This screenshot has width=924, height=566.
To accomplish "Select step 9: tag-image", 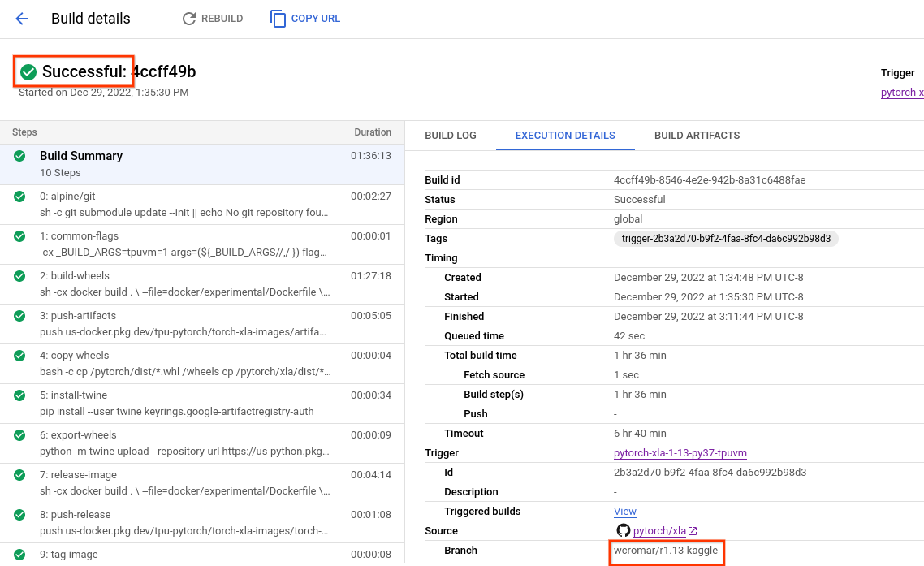I will (202, 554).
